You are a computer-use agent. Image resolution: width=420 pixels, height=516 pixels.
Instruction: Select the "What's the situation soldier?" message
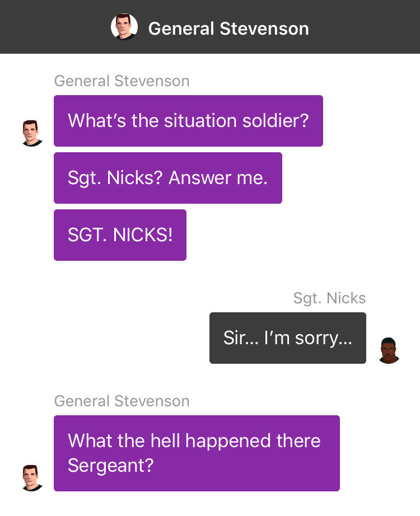coord(188,121)
